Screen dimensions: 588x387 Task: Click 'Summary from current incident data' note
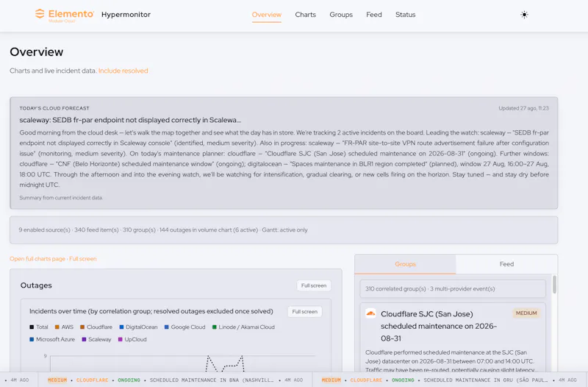pos(61,198)
